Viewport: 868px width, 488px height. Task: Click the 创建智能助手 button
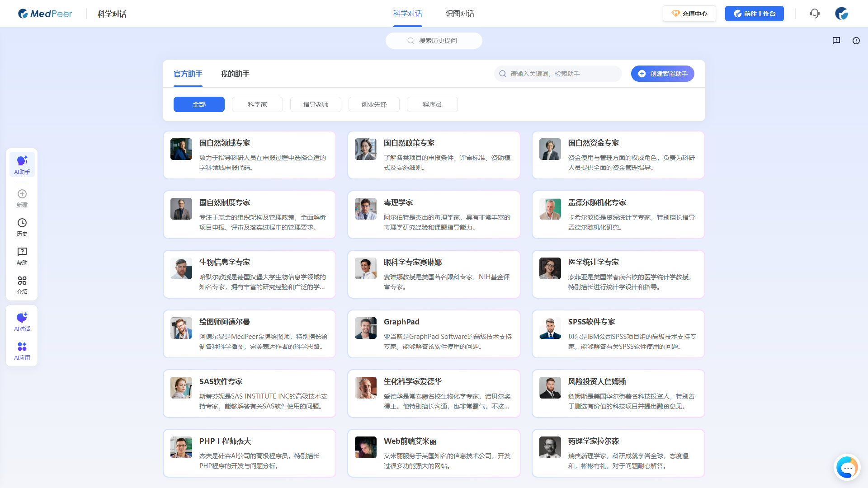tap(662, 74)
